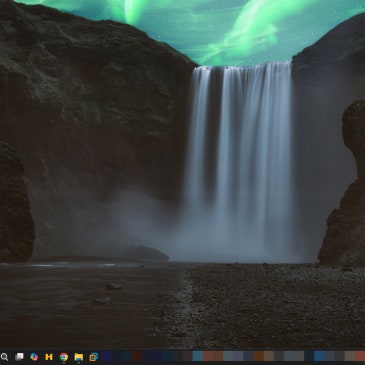Select the wide gray taskbar block
The width and height of the screenshot is (365, 365).
click(x=294, y=356)
